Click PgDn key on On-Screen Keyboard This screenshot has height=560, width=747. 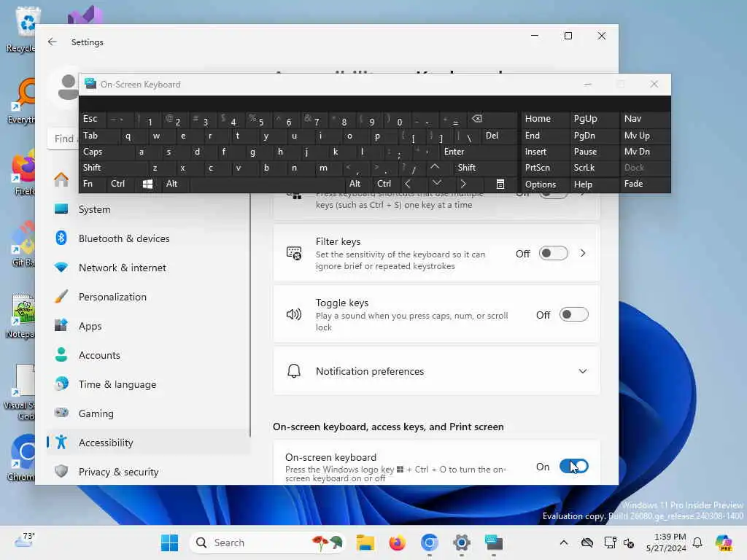point(593,136)
